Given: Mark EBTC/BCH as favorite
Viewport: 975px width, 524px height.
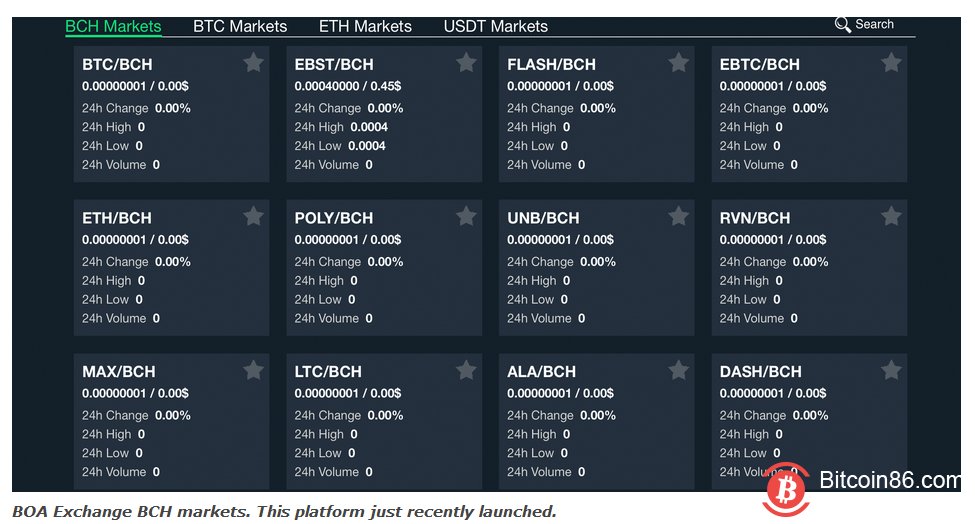Looking at the screenshot, I should (x=891, y=63).
